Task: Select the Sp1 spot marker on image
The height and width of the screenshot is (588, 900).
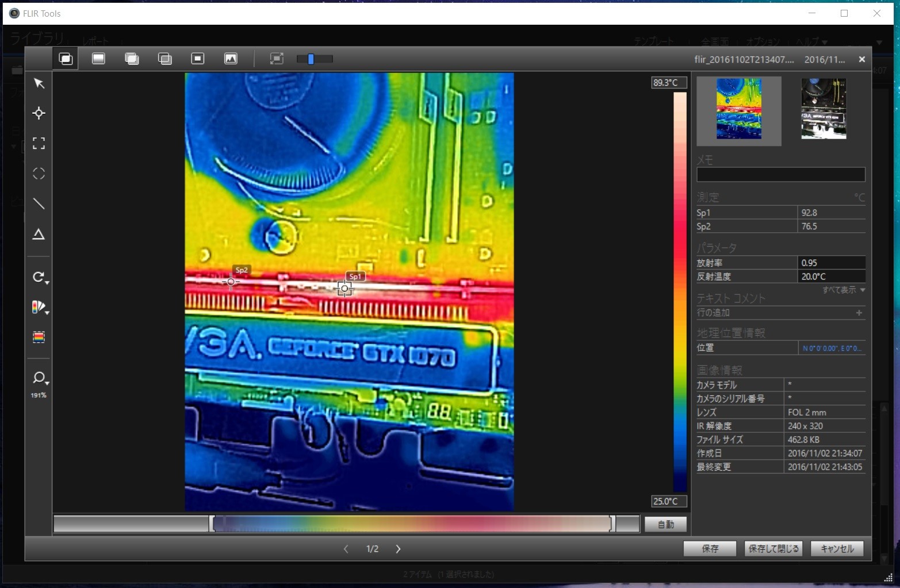Action: tap(344, 289)
